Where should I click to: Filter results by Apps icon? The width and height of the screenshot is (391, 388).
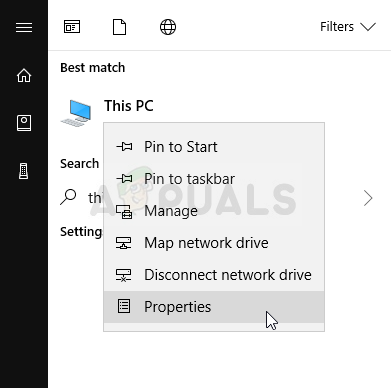pos(72,27)
